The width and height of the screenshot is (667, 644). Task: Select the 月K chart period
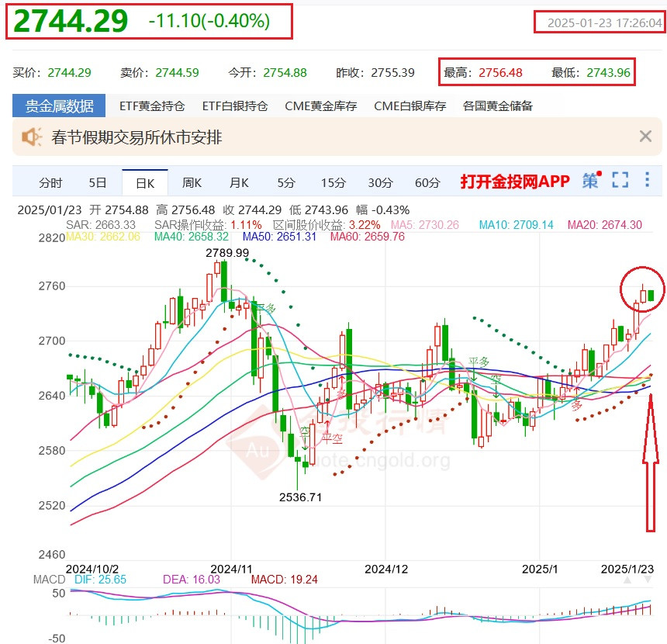pos(239,183)
